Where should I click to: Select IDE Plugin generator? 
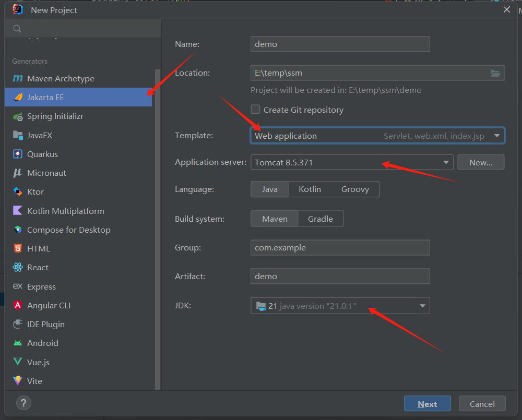[x=78, y=324]
